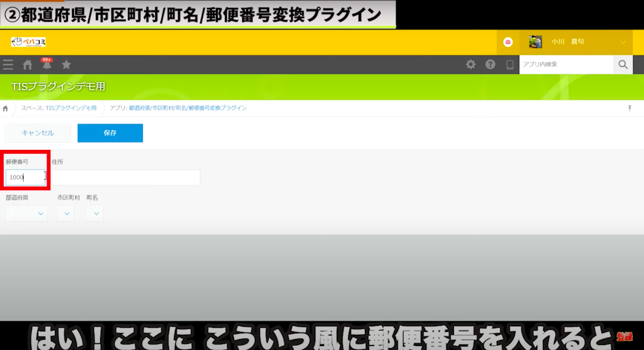Open the settings gear icon
This screenshot has width=644, height=350.
(470, 64)
